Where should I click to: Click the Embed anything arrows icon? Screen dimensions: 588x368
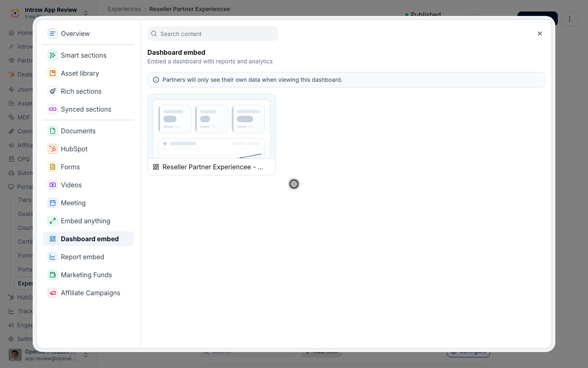pos(53,221)
